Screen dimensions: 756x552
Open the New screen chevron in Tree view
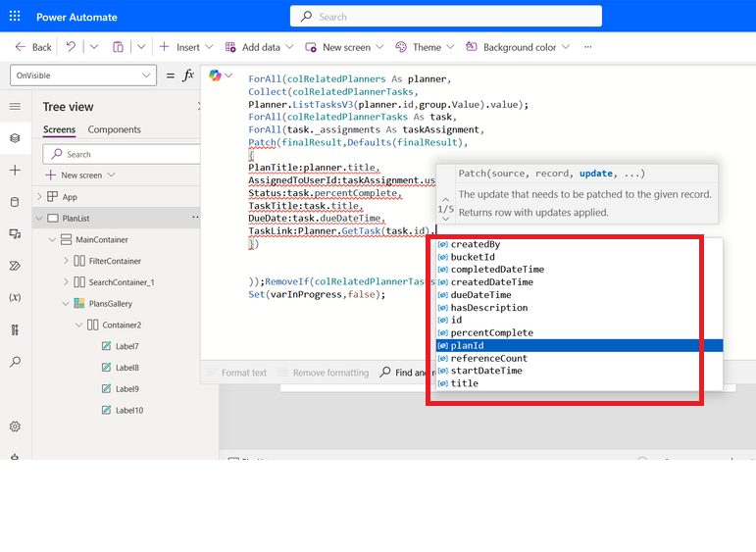click(x=112, y=175)
